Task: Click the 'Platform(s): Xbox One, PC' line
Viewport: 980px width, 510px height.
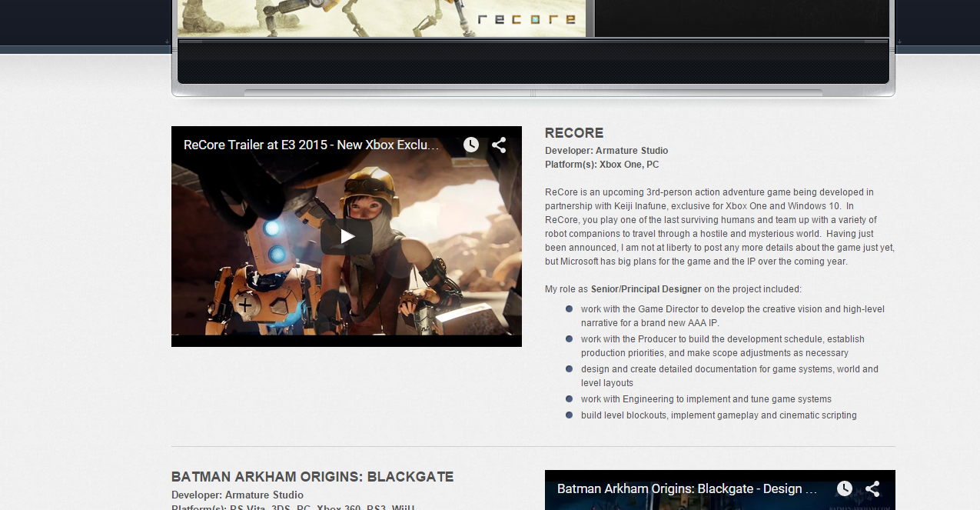Action: [602, 165]
